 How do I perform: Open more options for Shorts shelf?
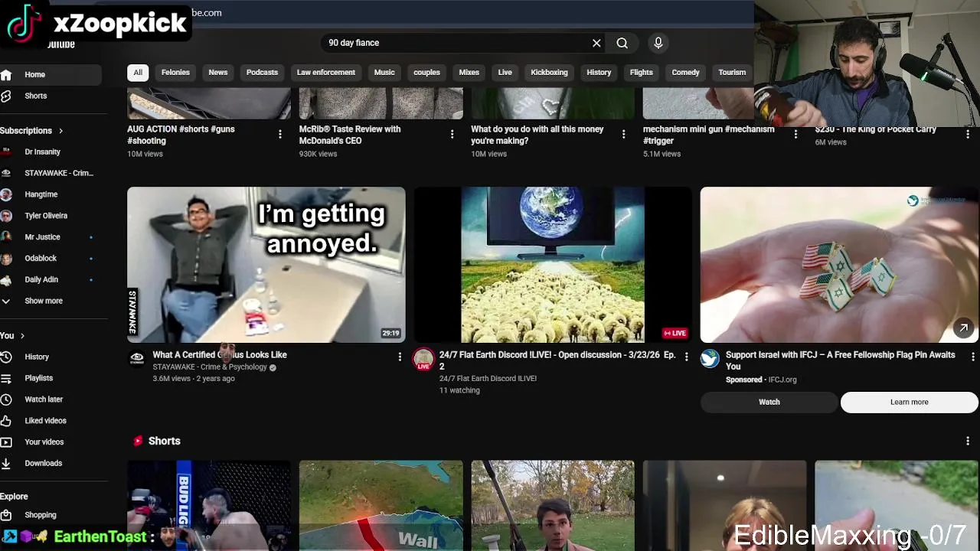[x=968, y=441]
